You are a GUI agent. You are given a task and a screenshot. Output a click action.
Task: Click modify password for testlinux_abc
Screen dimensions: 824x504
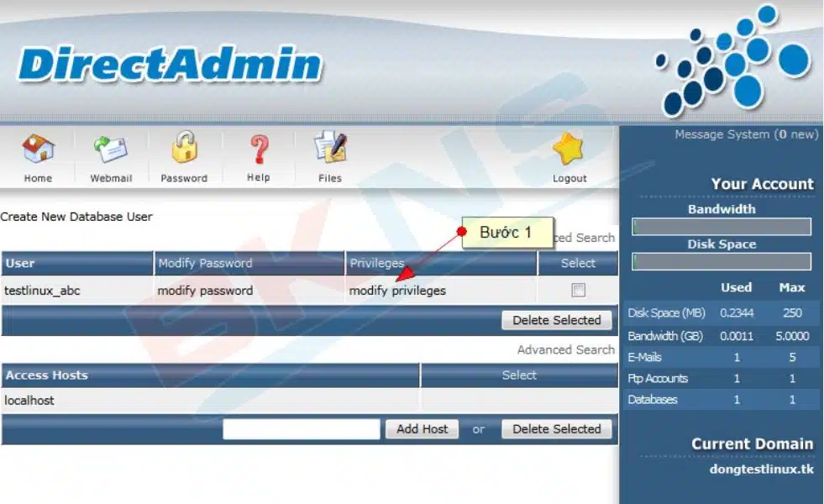pos(205,291)
